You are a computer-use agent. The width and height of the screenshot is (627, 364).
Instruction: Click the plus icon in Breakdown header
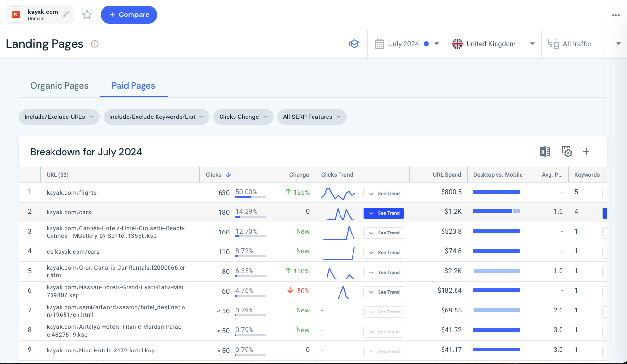pyautogui.click(x=586, y=152)
